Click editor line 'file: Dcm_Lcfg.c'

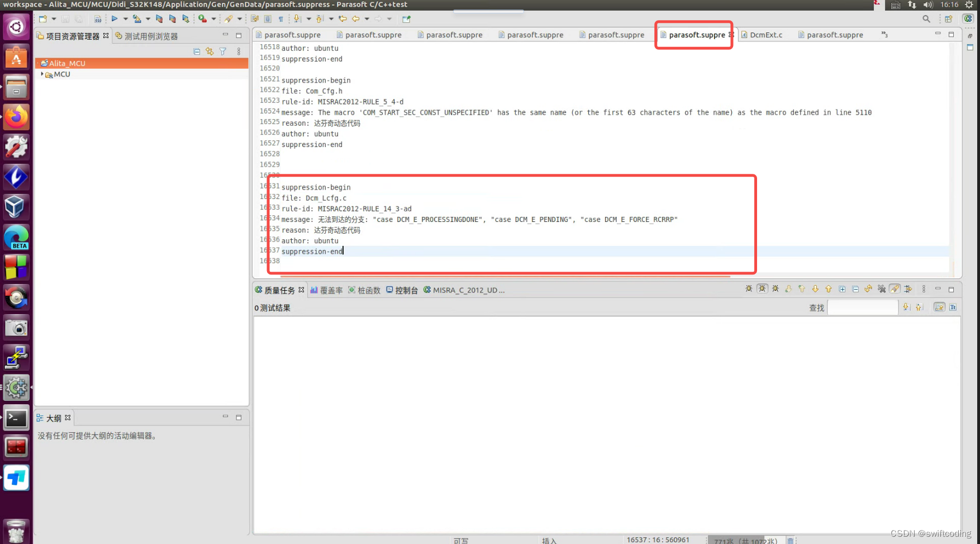tap(314, 198)
